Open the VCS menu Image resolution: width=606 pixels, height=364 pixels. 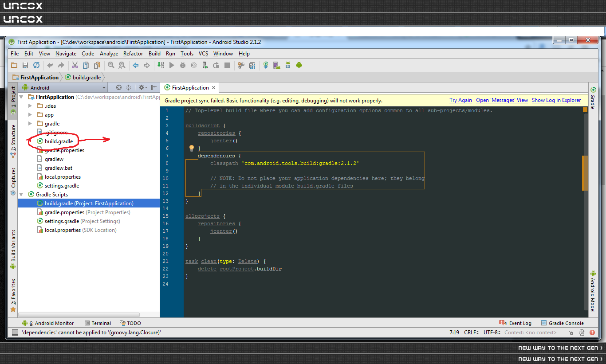point(203,54)
